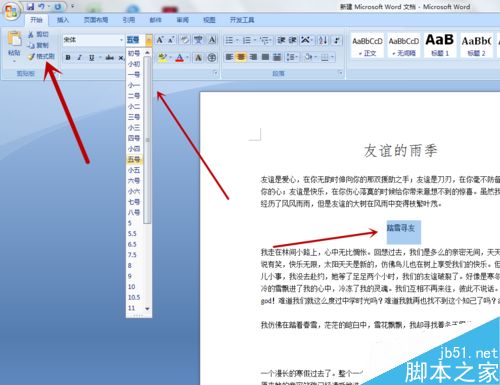Launch the Font dialog box
Screen dimensions: 500x385
(215, 73)
